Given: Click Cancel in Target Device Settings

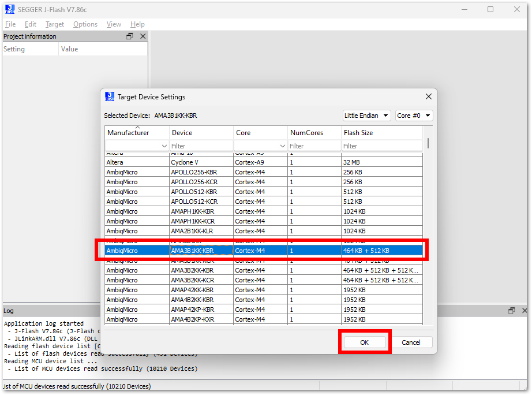Looking at the screenshot, I should click(411, 342).
